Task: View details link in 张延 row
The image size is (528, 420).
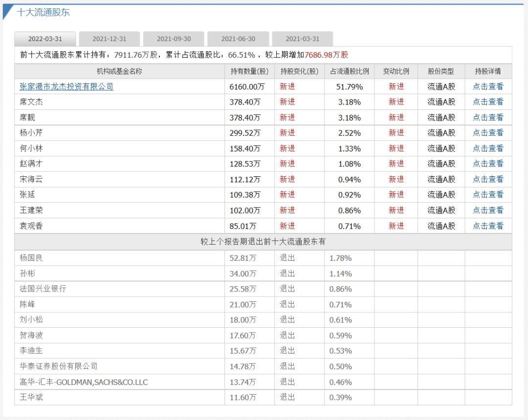Action: [487, 195]
